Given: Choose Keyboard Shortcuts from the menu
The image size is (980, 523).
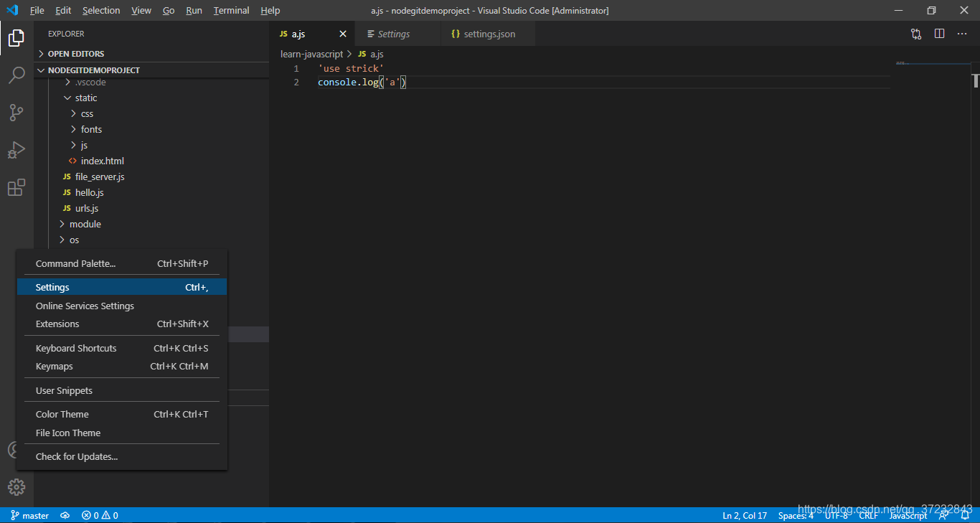Looking at the screenshot, I should [x=122, y=348].
